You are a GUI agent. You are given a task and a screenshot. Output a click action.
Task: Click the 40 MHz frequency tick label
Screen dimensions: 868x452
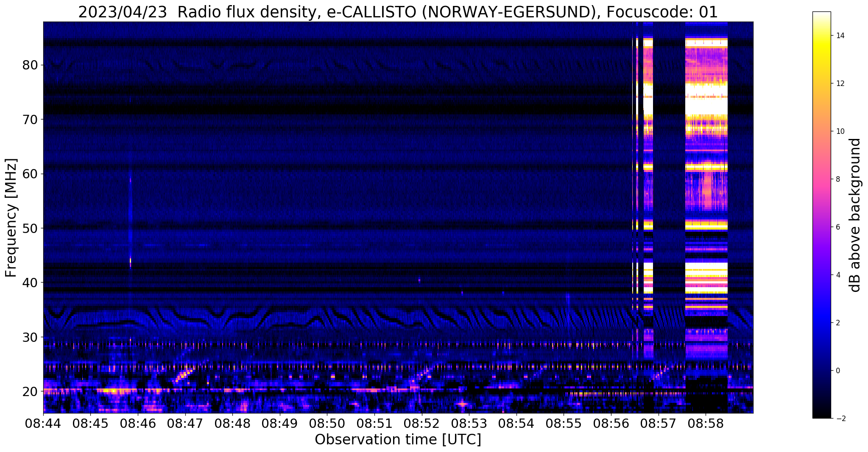31,283
